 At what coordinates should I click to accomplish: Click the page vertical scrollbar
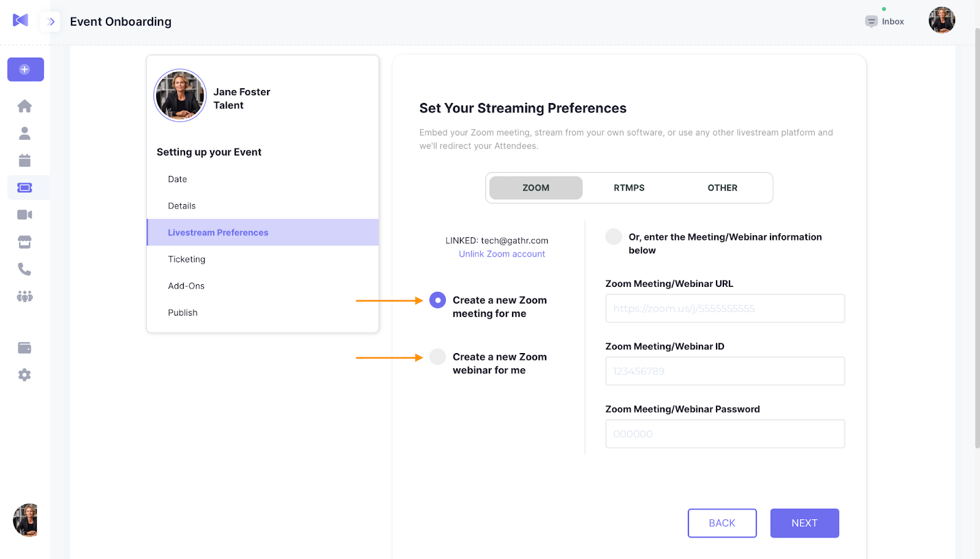(x=977, y=239)
